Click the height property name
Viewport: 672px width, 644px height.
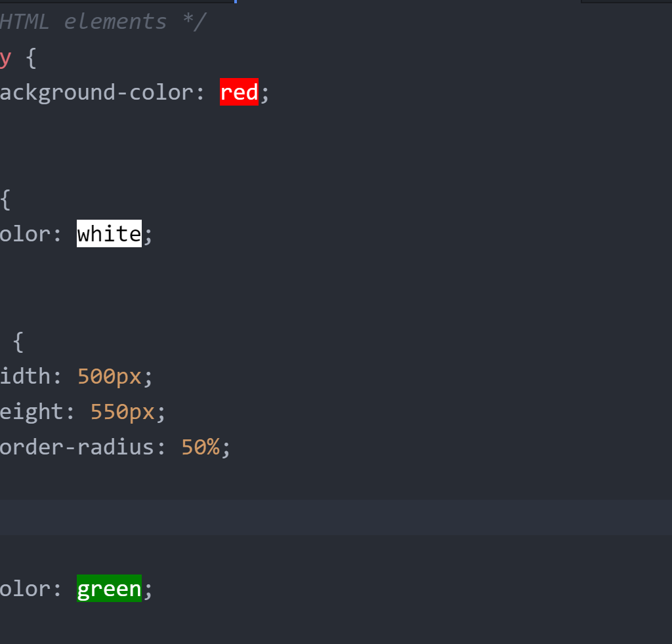[31, 412]
